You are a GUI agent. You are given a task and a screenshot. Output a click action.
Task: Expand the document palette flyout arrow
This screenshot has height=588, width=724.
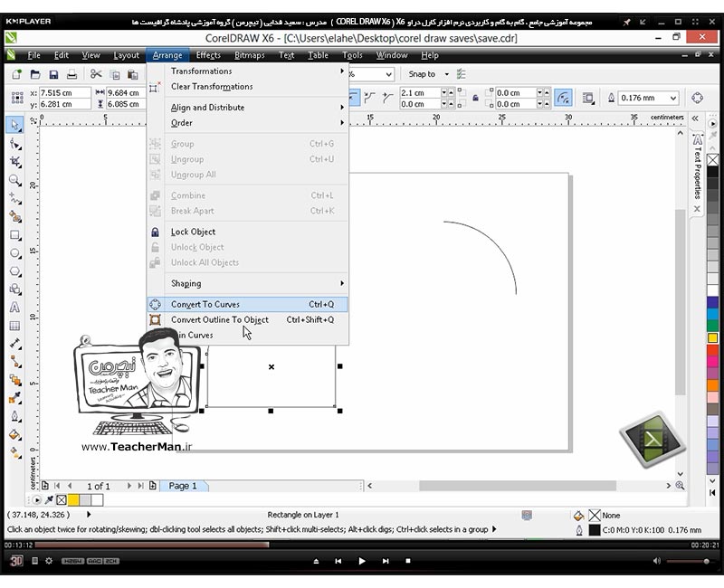(36, 500)
